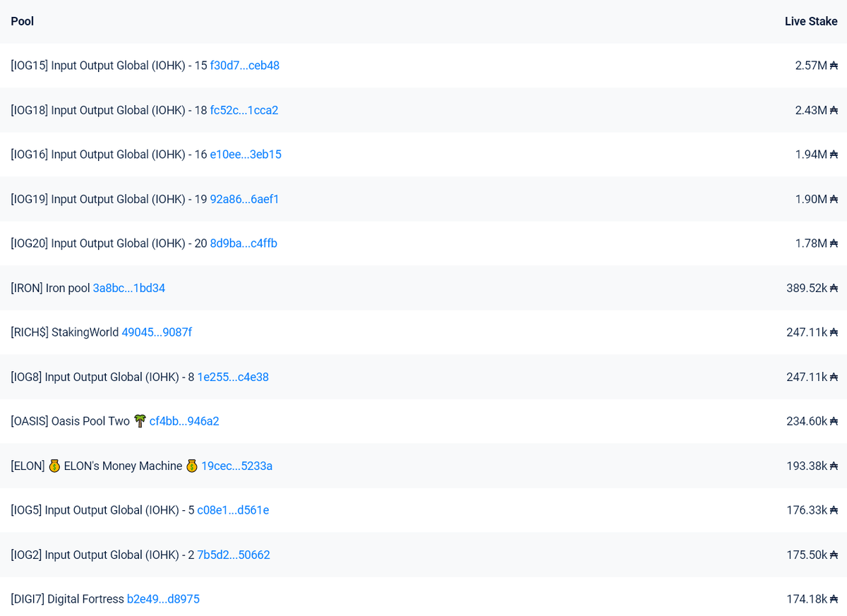Select the [IOG15] Input Output Global pool name
Screen dimensions: 847x616
pos(109,66)
